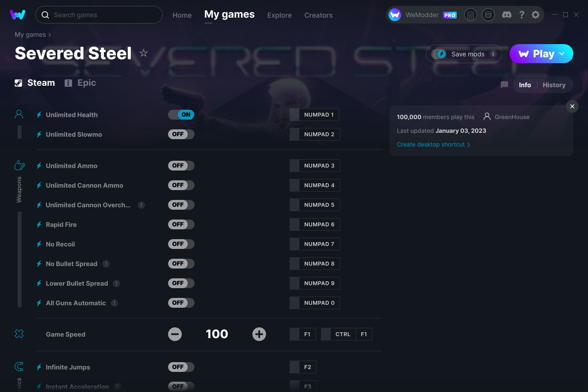Viewport: 588px width, 392px height.
Task: Open help via the question mark icon
Action: pos(521,15)
